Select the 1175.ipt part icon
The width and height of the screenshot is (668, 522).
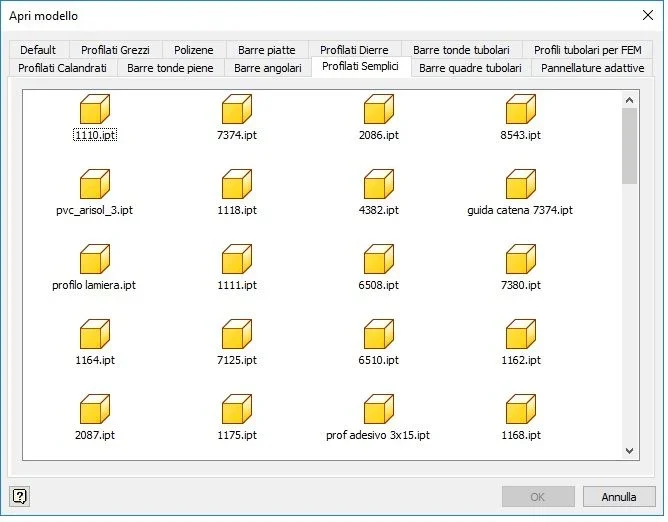point(237,410)
